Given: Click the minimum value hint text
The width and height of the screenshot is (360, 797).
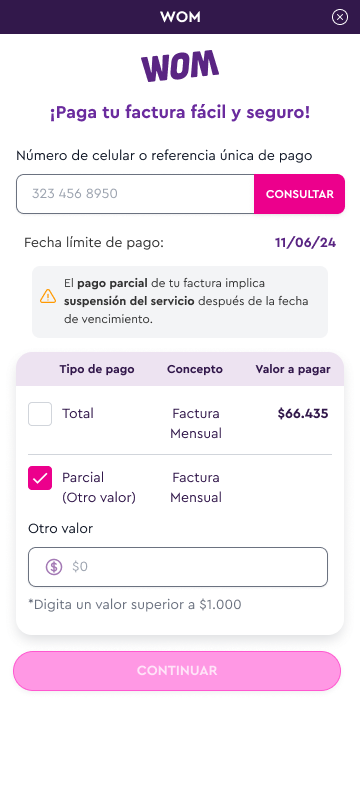Looking at the screenshot, I should (x=135, y=605).
